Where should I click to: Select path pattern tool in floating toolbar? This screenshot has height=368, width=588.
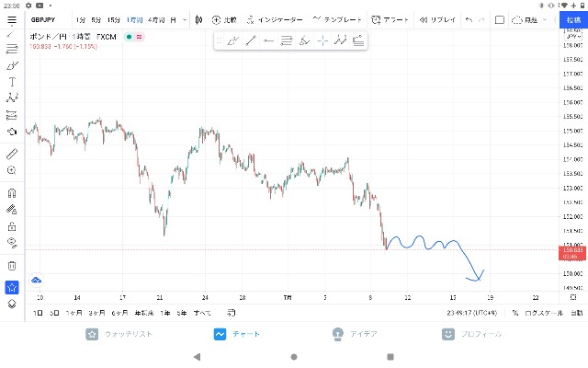click(x=341, y=40)
